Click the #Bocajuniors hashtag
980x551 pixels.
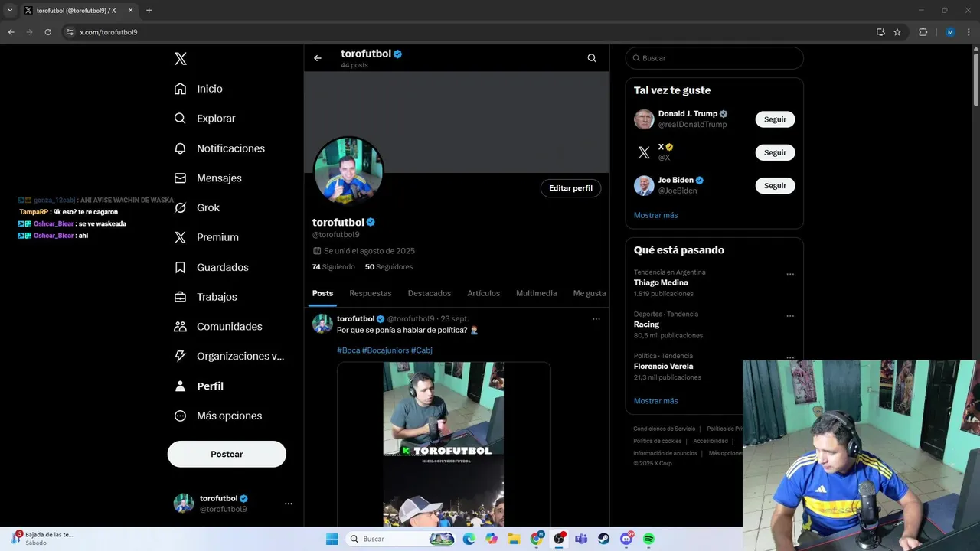click(385, 350)
